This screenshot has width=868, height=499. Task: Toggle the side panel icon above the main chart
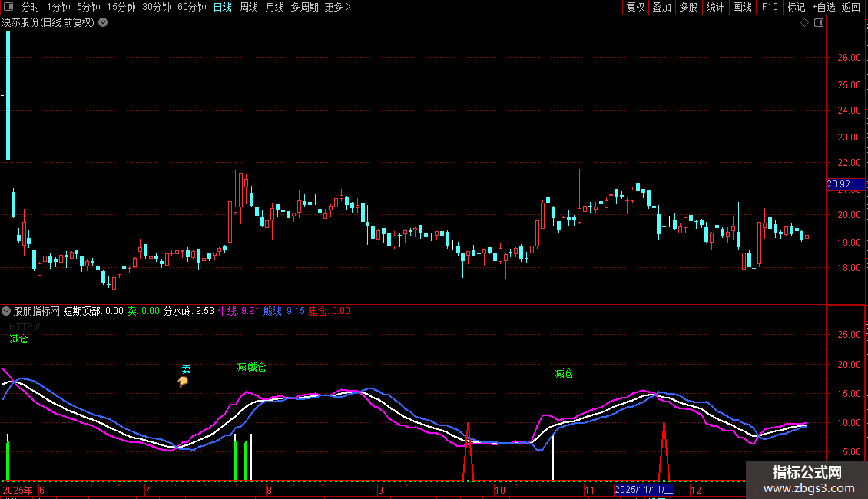tap(819, 23)
